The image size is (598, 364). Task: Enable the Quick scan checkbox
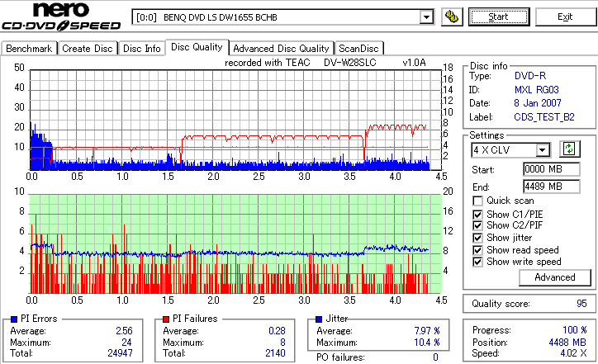click(477, 201)
